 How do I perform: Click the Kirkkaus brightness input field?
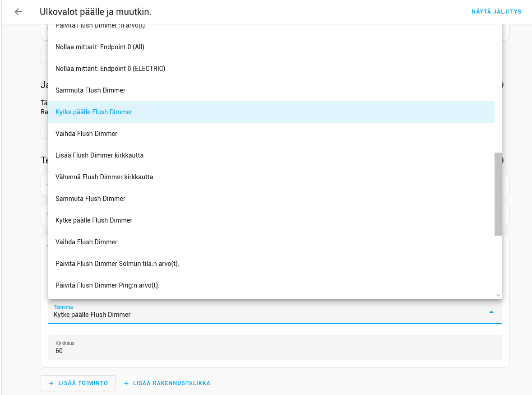(275, 350)
